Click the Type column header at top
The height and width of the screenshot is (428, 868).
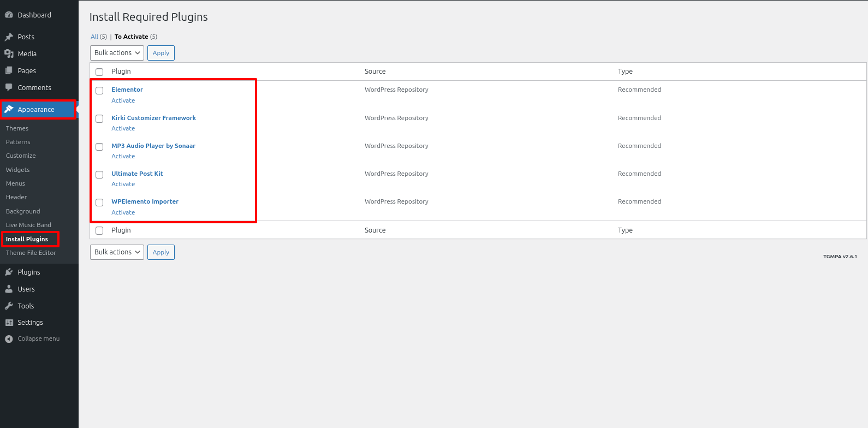coord(625,72)
